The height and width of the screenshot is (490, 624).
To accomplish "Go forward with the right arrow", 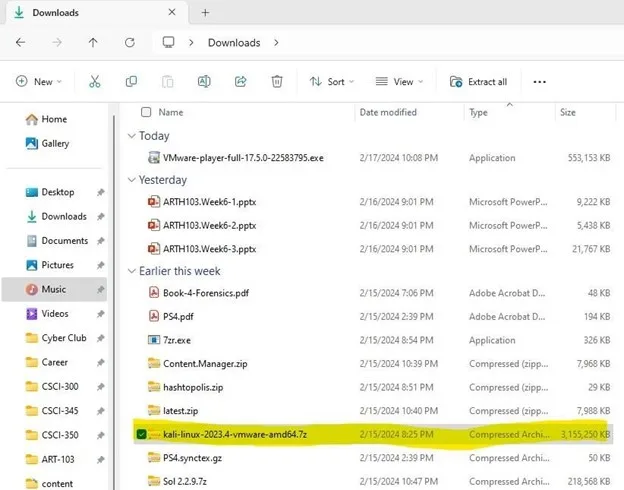I will 57,42.
